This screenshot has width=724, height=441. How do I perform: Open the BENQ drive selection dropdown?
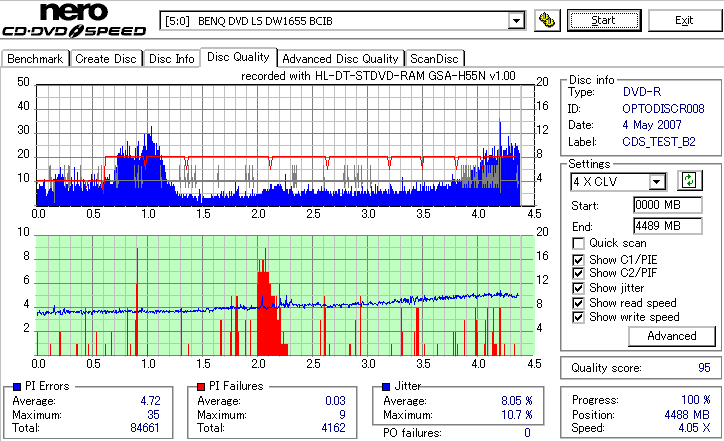pyautogui.click(x=516, y=21)
